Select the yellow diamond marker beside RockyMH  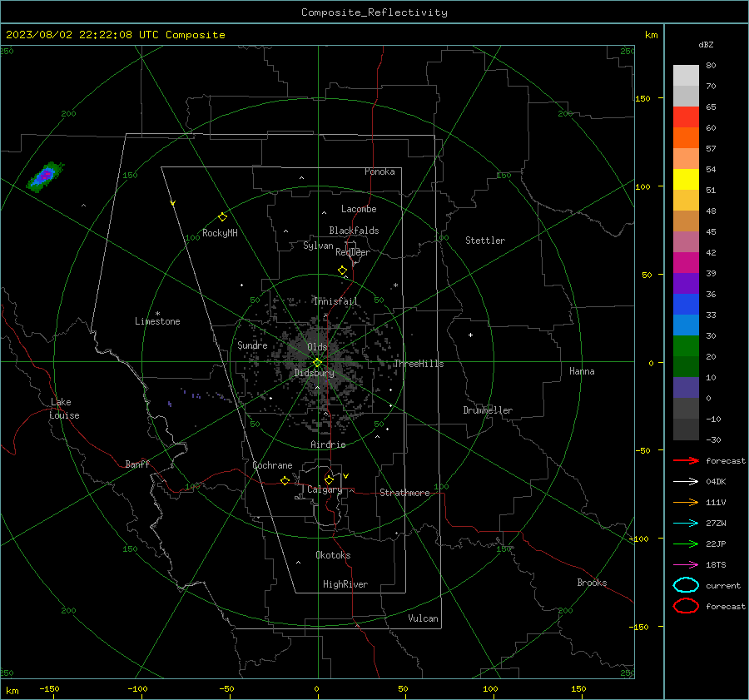click(x=222, y=217)
